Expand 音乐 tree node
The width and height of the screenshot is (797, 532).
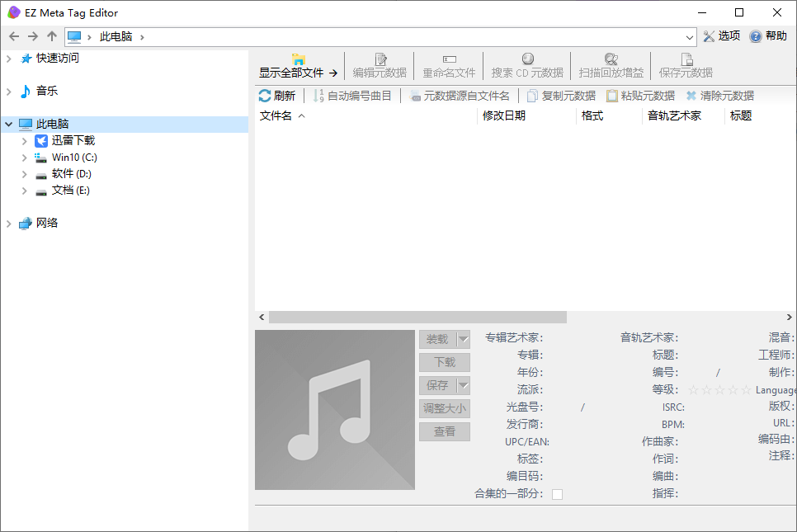tap(8, 92)
